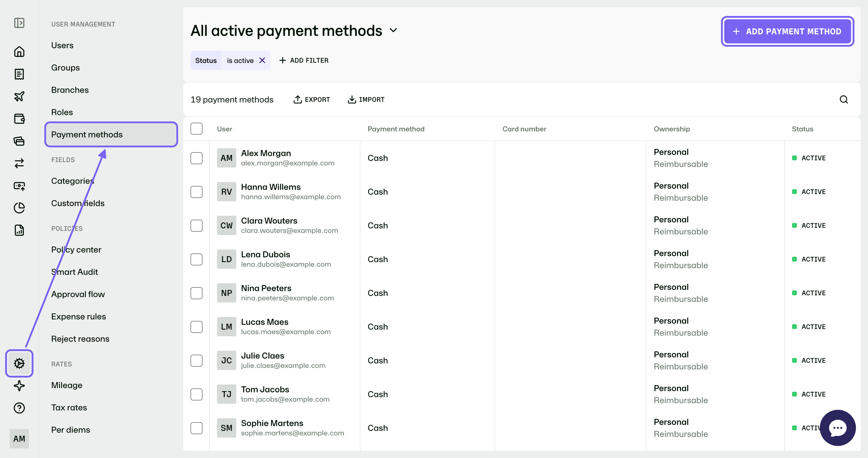Open the Custom fields menu item
The image size is (868, 458).
78,203
